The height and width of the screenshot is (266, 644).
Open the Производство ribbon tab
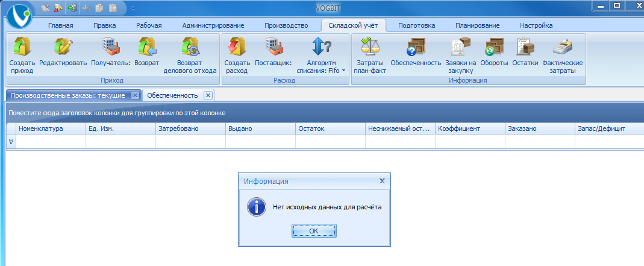(x=286, y=25)
